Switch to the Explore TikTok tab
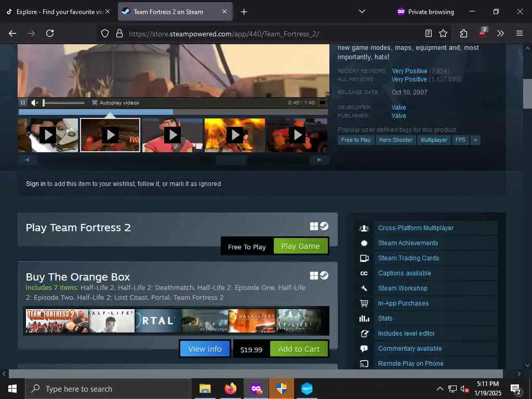 click(57, 11)
